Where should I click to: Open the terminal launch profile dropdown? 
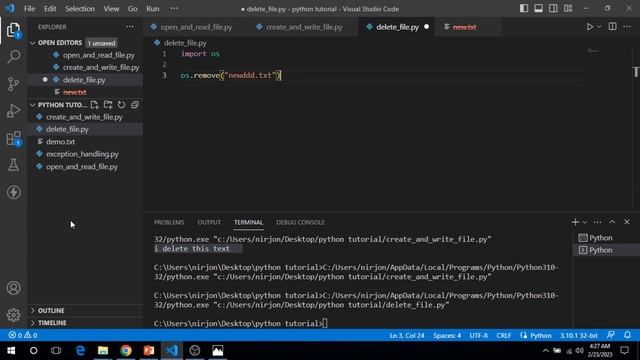click(x=585, y=222)
